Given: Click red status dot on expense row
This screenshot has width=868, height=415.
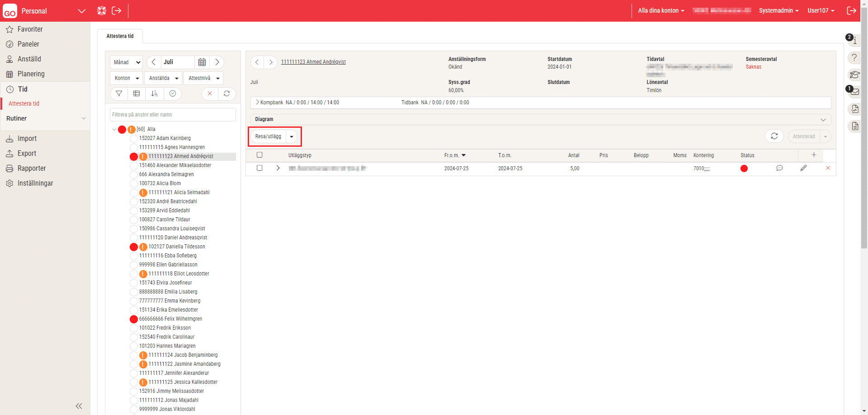Looking at the screenshot, I should (x=744, y=168).
